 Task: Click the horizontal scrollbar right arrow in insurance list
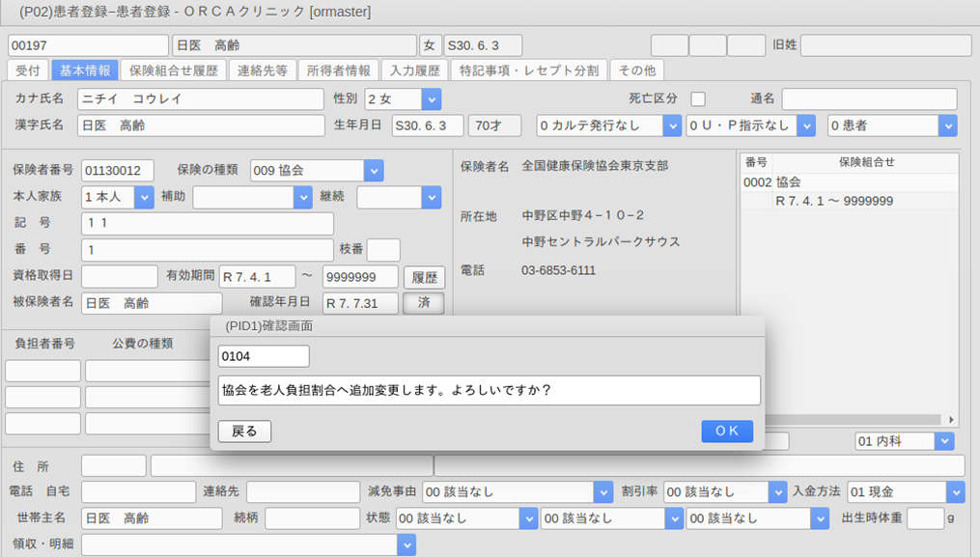click(x=951, y=420)
